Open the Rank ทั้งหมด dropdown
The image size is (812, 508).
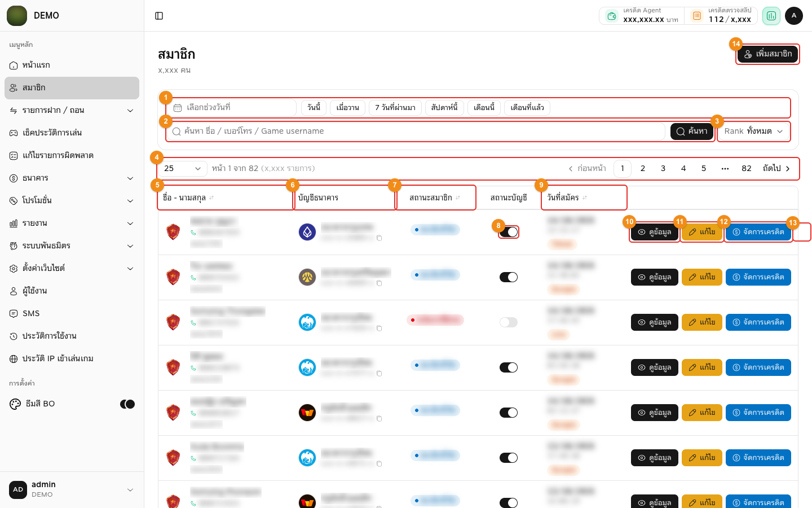(x=753, y=131)
